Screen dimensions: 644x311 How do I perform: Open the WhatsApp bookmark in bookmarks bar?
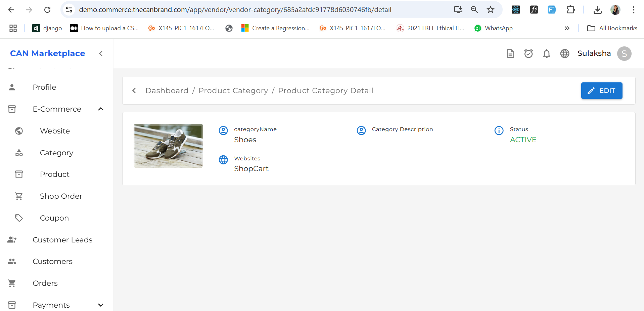493,28
